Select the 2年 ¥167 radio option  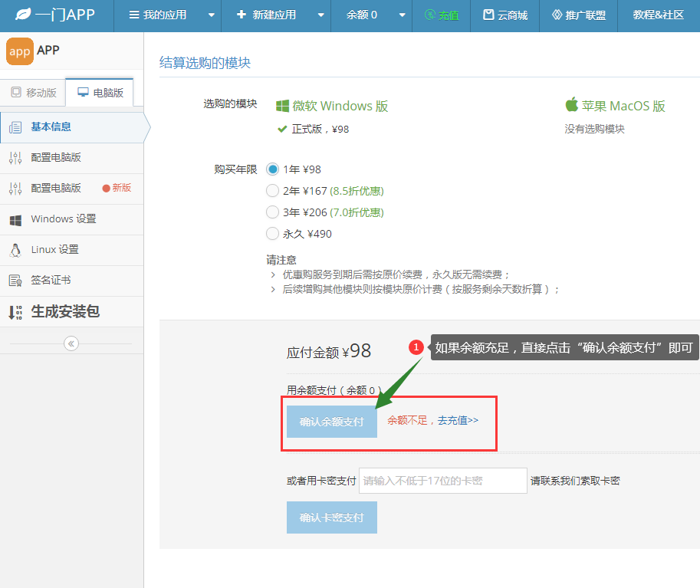[x=272, y=191]
